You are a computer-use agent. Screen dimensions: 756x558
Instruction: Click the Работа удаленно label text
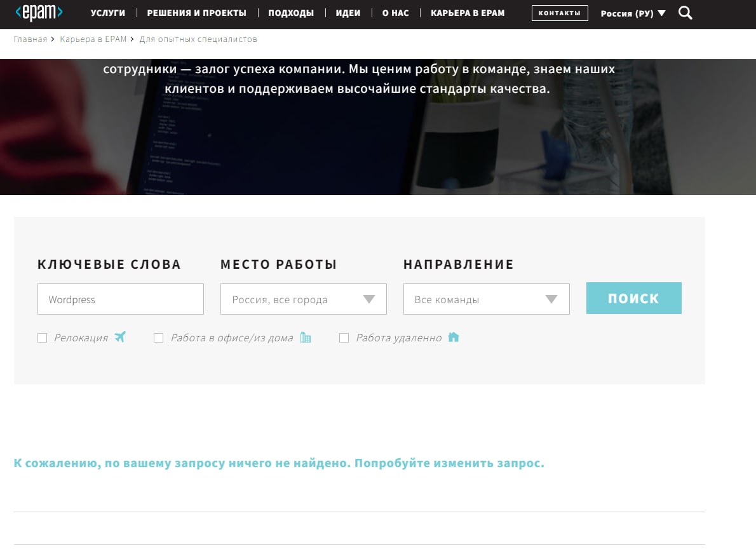coord(399,337)
